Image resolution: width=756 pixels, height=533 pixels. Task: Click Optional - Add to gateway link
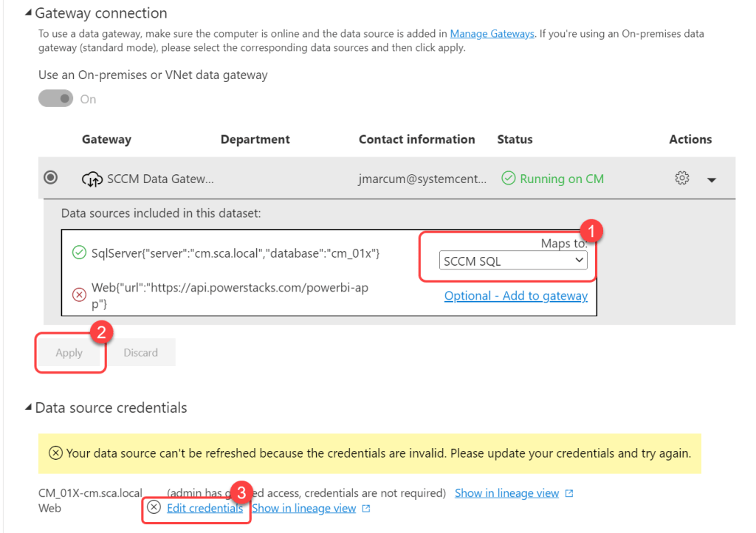[515, 296]
